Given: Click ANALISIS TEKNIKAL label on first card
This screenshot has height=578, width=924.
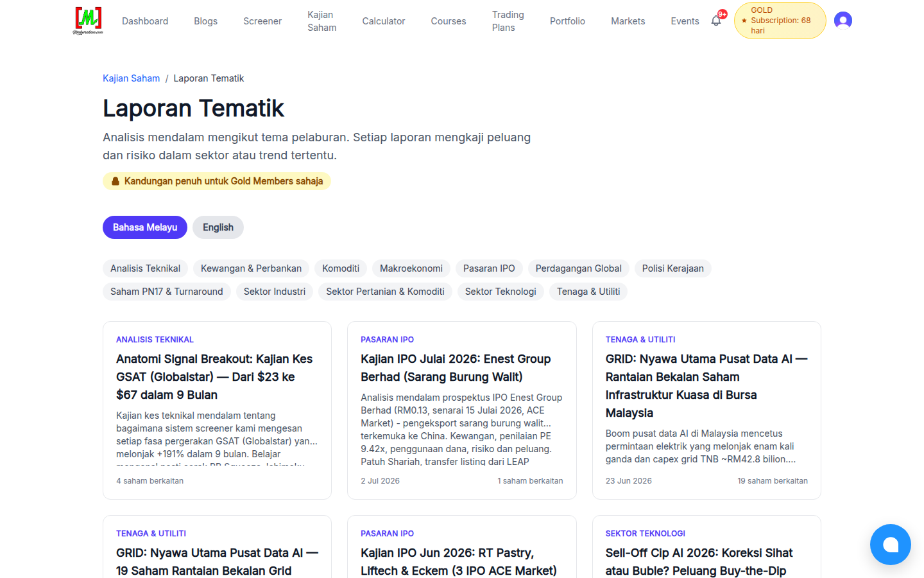Looking at the screenshot, I should (155, 340).
